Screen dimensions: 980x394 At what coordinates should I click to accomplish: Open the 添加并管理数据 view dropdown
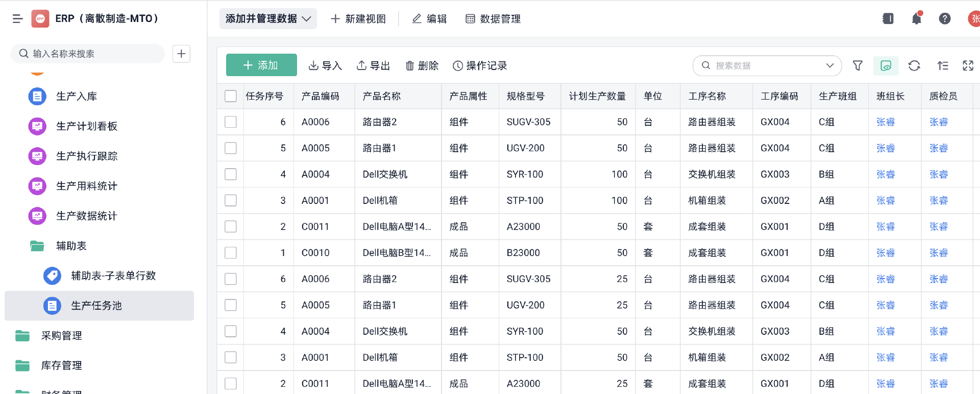click(268, 19)
